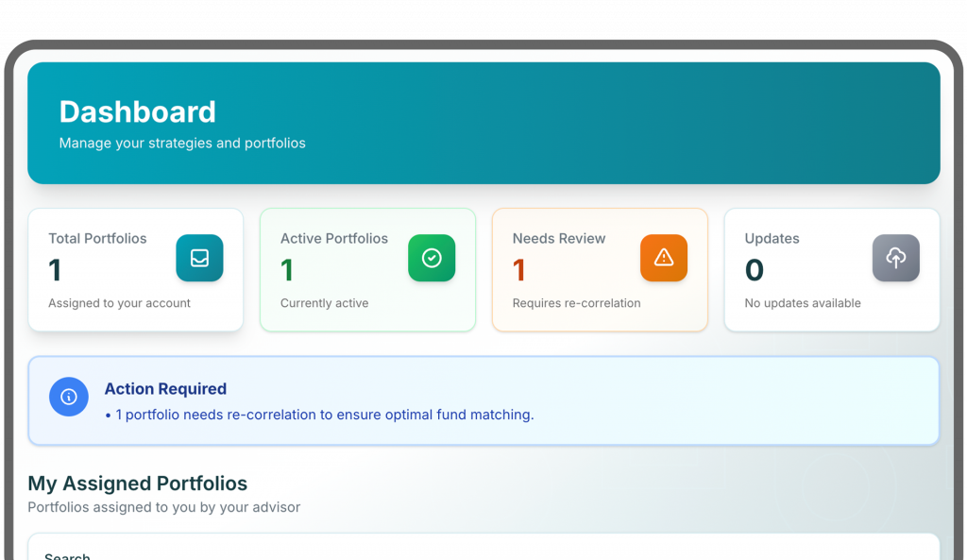Open the 'Needs Review' card label
Screen dimensions: 967x560
559,239
